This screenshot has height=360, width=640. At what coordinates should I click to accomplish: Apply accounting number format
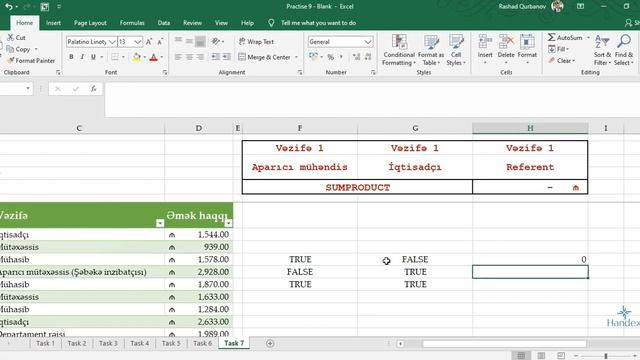pos(313,57)
